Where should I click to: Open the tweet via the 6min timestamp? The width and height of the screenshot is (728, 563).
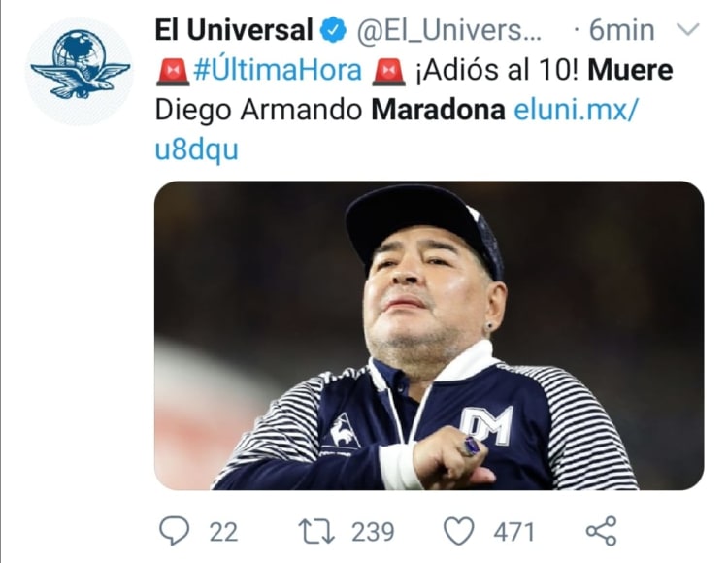622,30
